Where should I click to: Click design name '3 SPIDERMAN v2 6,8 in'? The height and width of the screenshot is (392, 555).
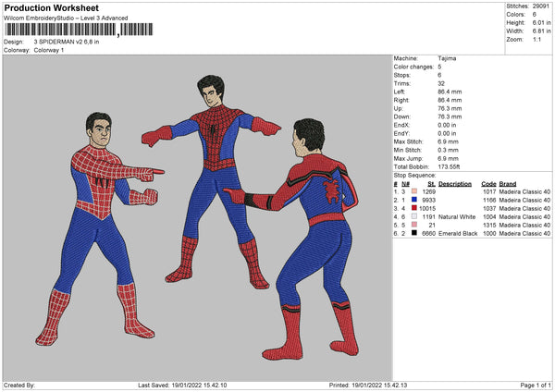[67, 42]
